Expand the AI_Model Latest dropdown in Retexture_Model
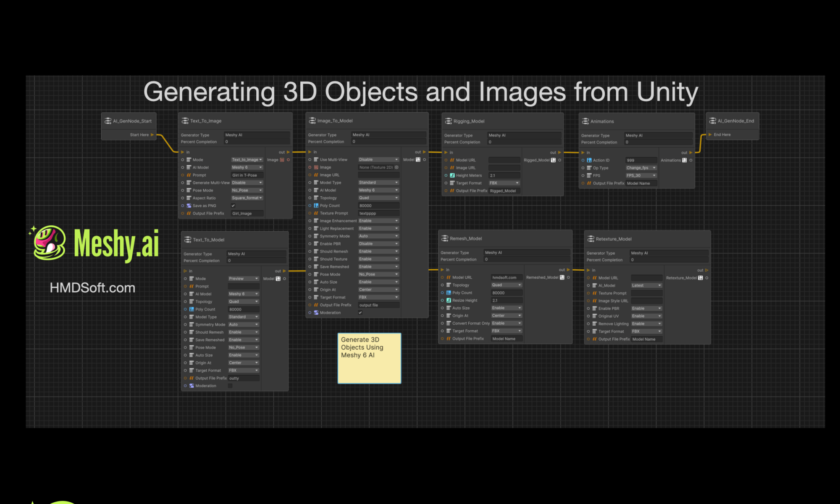The height and width of the screenshot is (504, 840). [646, 286]
